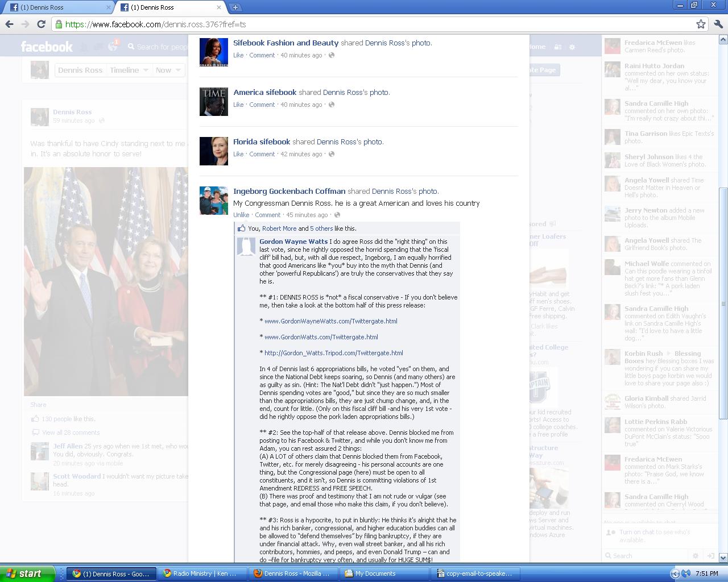Bookmark this page with the star icon
The image size is (728, 582).
point(701,24)
